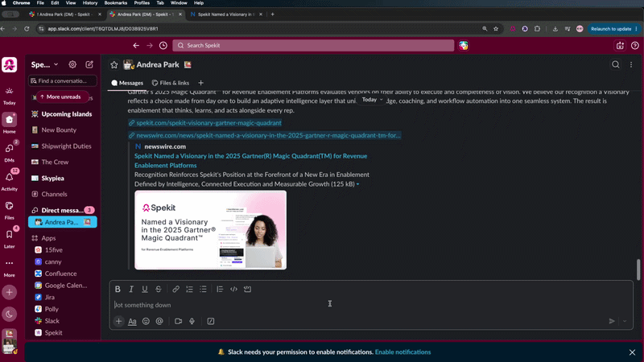The image size is (644, 362).
Task: Open conversation more options menu
Action: click(631, 64)
